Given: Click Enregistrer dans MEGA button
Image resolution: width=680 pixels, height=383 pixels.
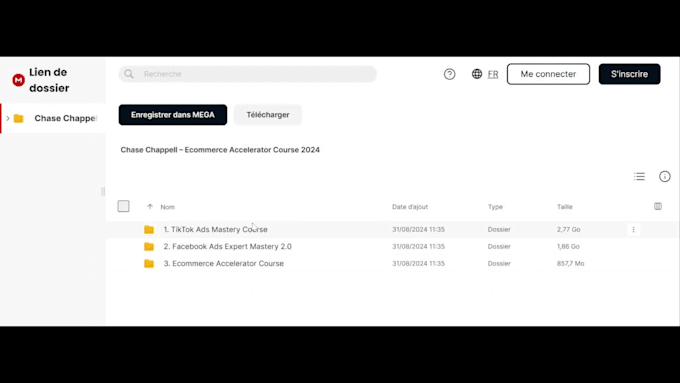Looking at the screenshot, I should pos(173,115).
